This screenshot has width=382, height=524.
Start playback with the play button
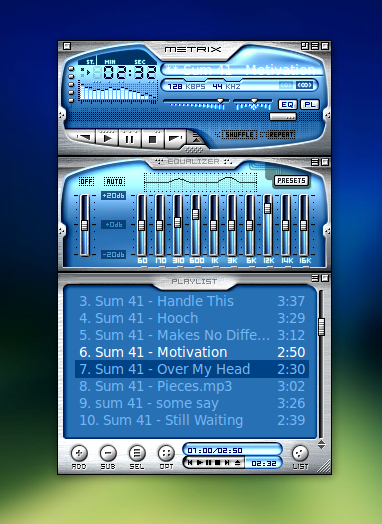107,138
